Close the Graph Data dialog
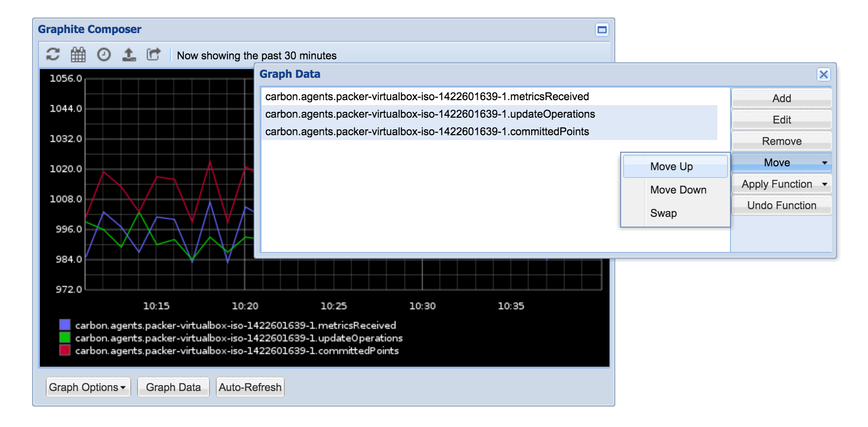868x427 pixels. 823,74
